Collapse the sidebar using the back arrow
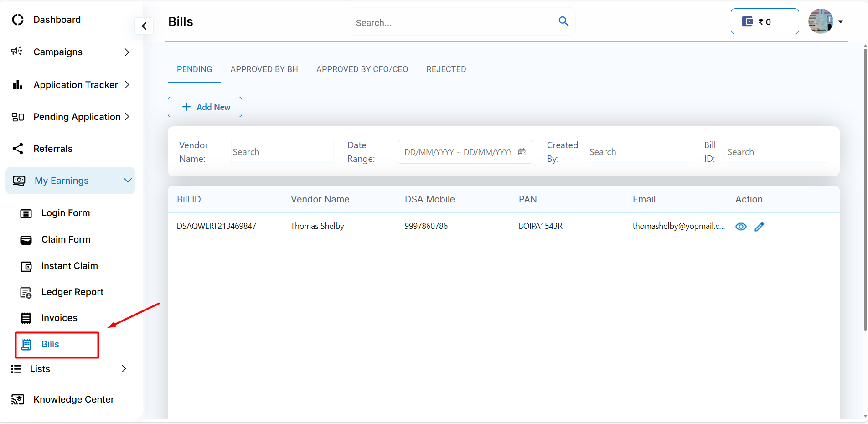The image size is (868, 424). [144, 26]
